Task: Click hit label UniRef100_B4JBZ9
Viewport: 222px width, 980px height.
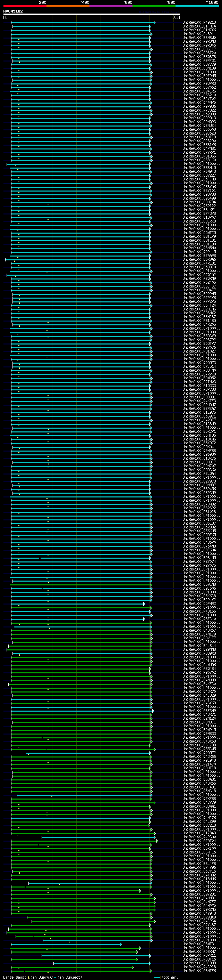Action: [199, 695]
